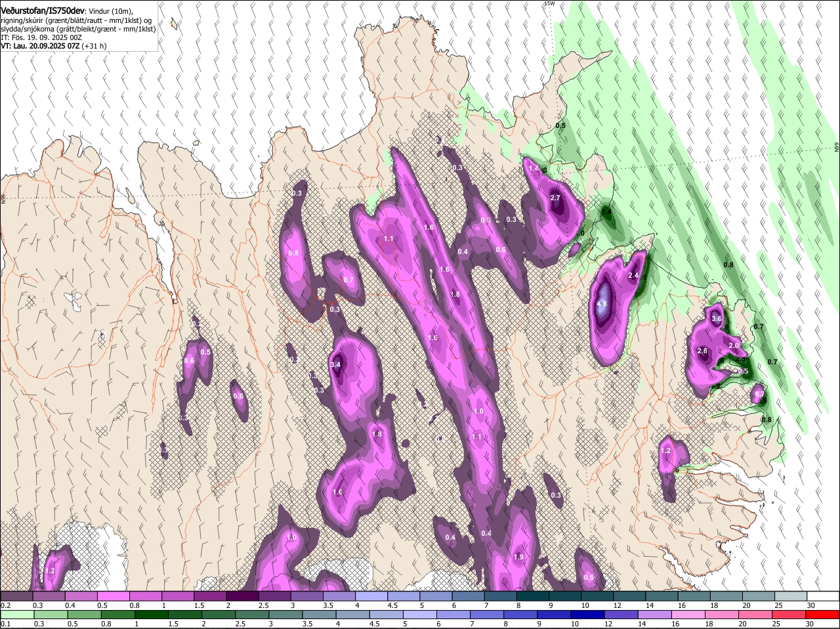Viewport: 840px width, 629px height.
Task: Click the '0.2' label in the snow legend
Action: pos(5,605)
